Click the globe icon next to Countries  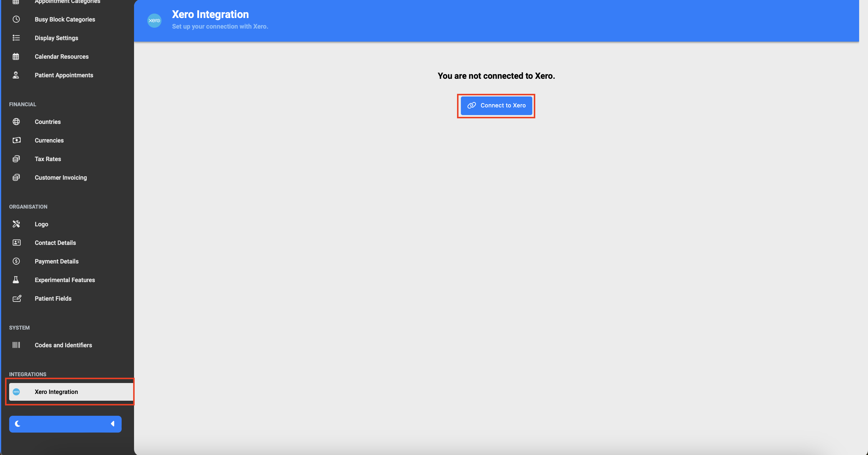pyautogui.click(x=16, y=122)
